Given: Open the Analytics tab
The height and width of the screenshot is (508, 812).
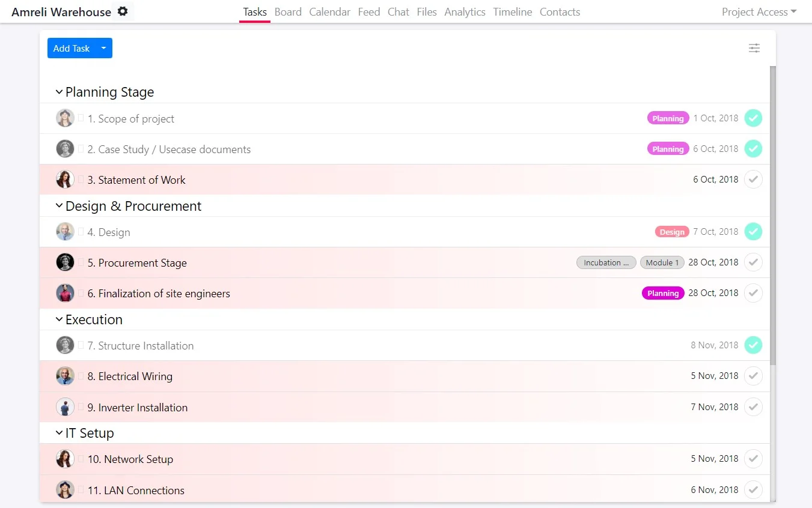Looking at the screenshot, I should [465, 12].
